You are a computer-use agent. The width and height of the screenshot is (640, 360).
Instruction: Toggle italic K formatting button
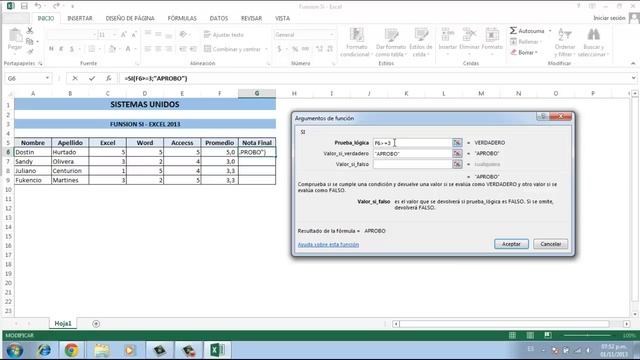point(61,49)
